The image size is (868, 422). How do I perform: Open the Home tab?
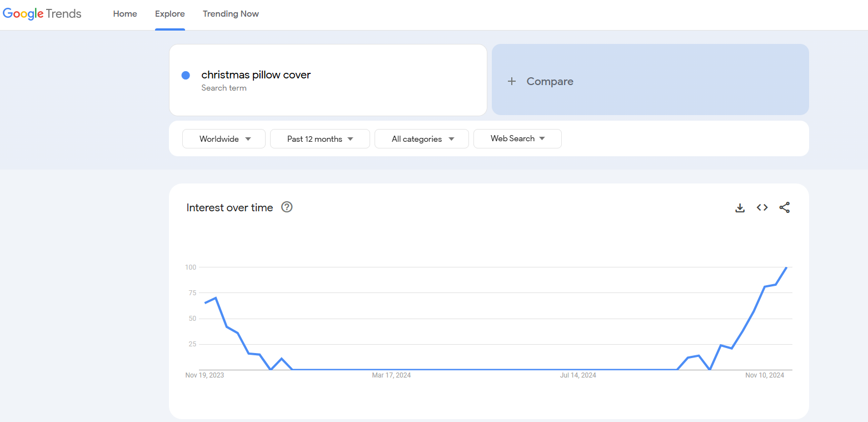coord(125,14)
